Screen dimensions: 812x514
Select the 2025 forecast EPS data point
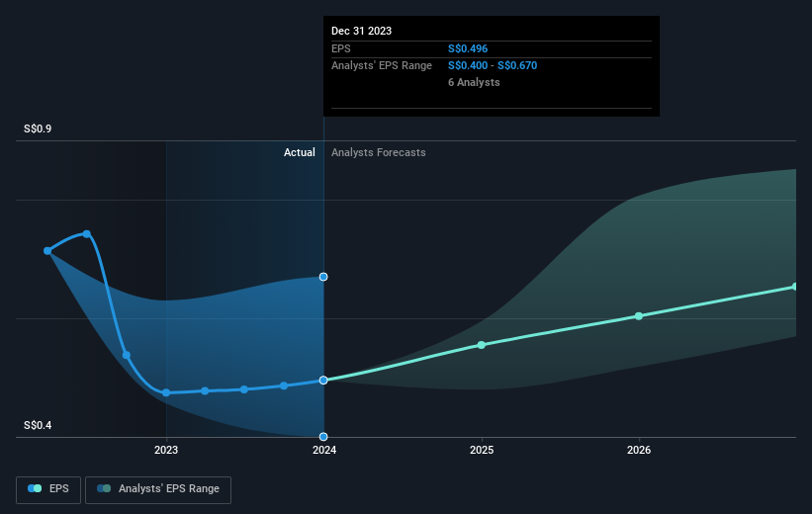(x=481, y=345)
